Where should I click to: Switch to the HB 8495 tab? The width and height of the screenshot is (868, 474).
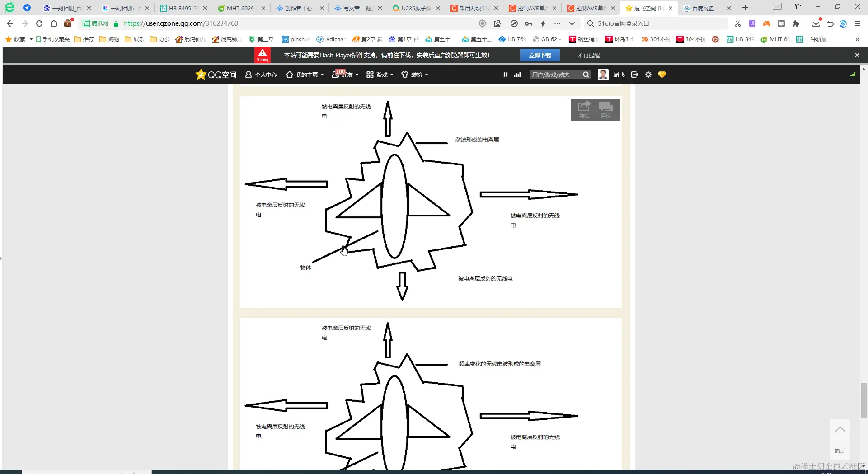pos(183,8)
